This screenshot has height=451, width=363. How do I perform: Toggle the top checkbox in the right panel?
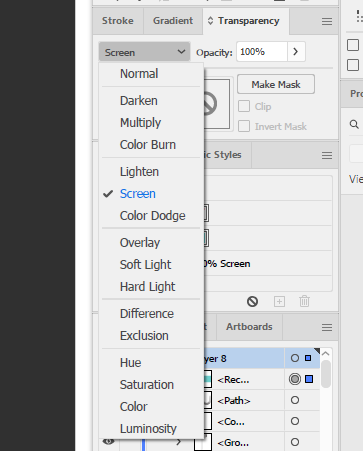[x=353, y=45]
